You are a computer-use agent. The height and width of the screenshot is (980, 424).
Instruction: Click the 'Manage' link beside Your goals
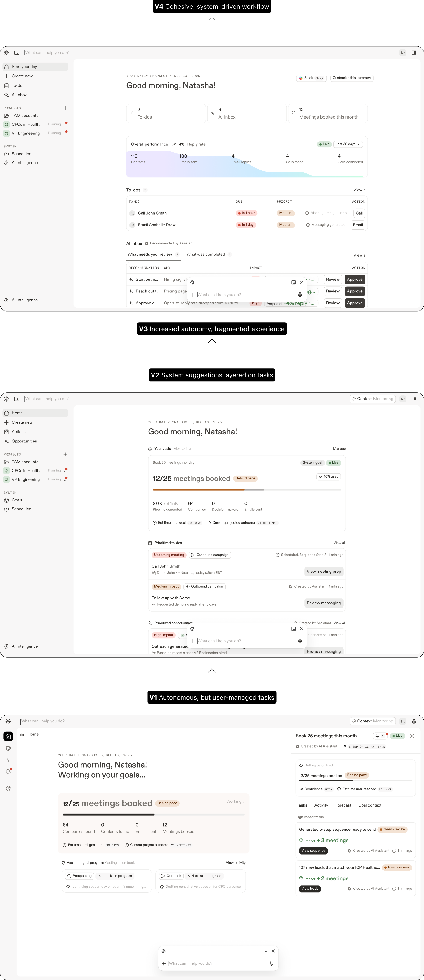point(339,448)
